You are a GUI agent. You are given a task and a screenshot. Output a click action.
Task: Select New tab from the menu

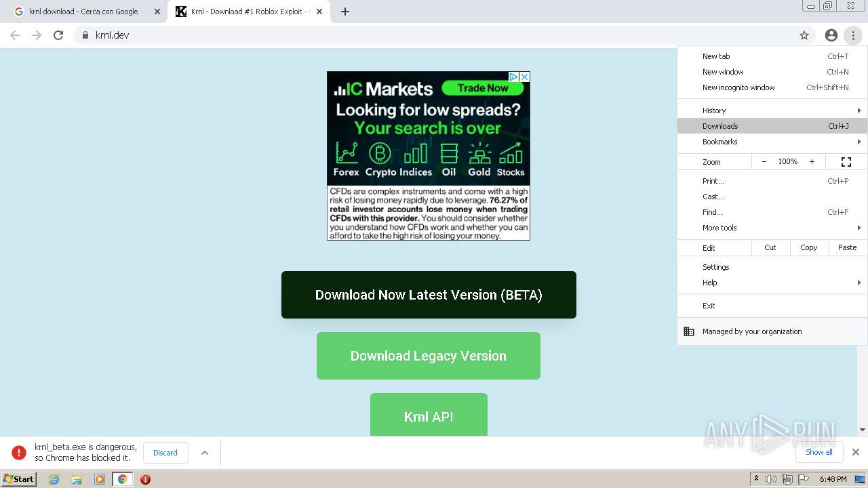(772, 56)
